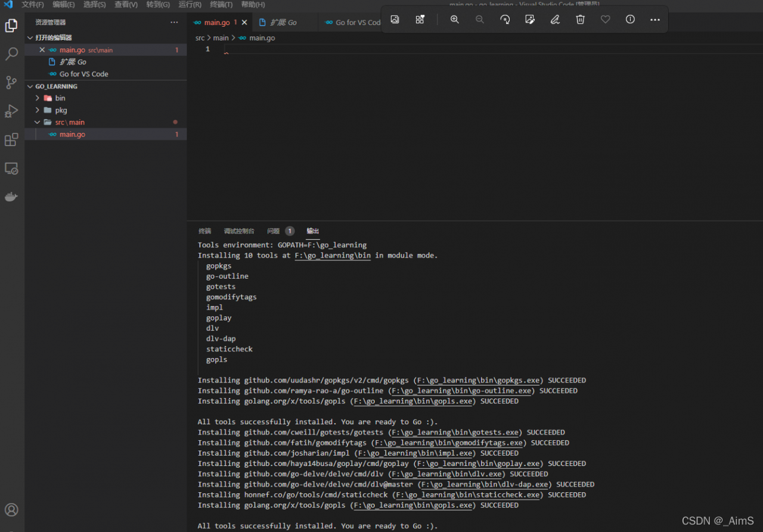Switch to the 调试控制台 panel tab
This screenshot has height=532, width=763.
pos(239,231)
